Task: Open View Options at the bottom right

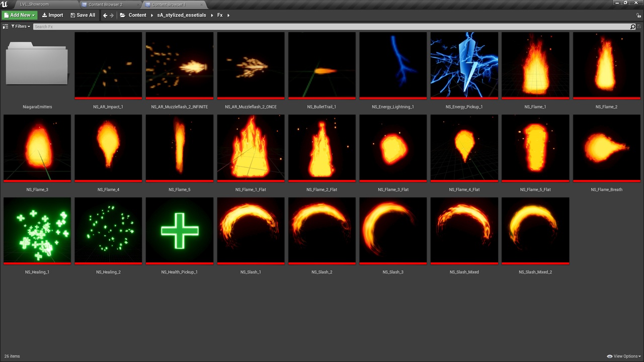Action: click(624, 356)
